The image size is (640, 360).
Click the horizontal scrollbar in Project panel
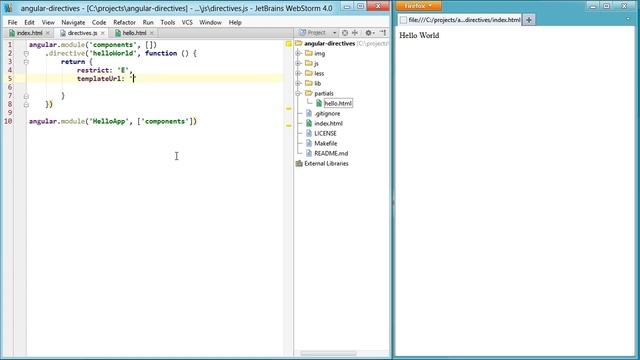point(329,353)
